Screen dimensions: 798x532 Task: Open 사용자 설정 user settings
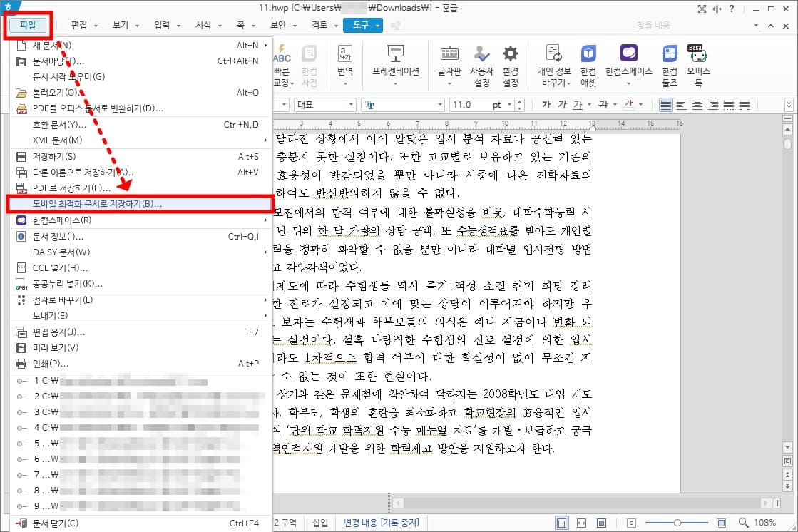click(x=481, y=64)
